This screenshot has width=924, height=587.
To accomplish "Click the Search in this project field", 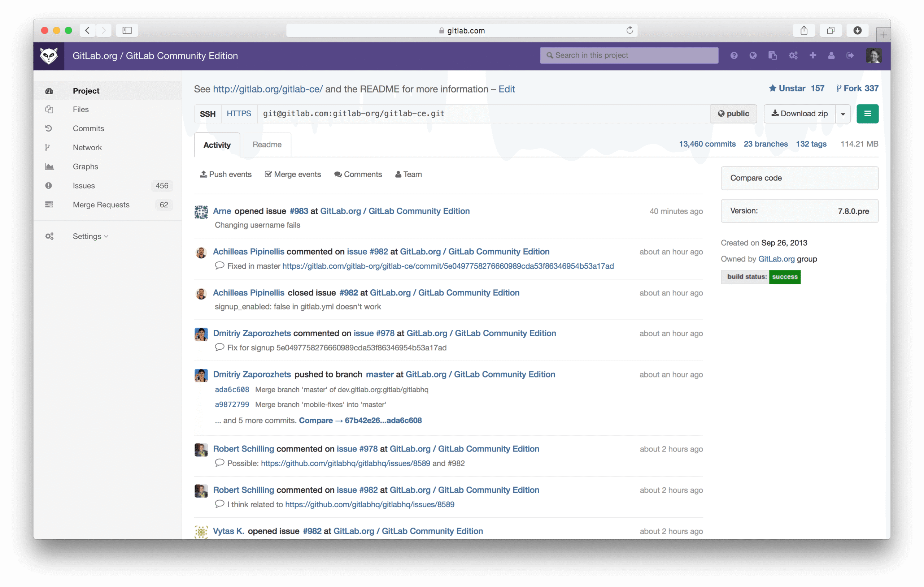I will coord(629,55).
